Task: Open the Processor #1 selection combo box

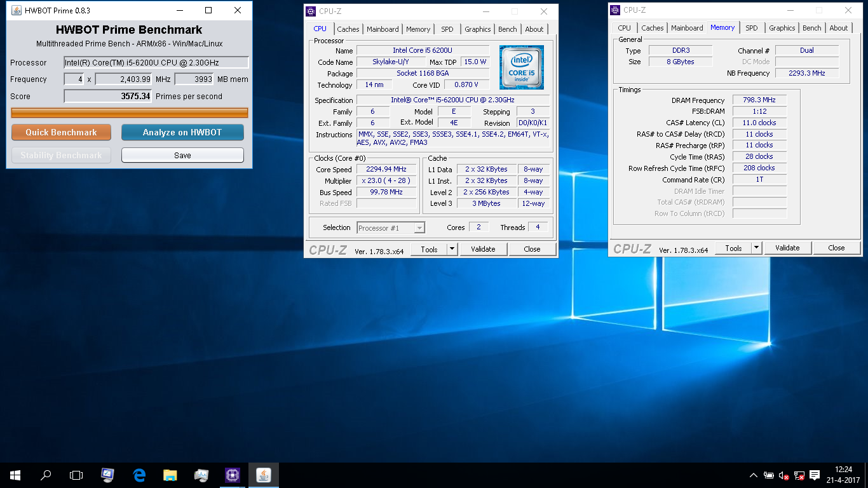Action: (391, 227)
